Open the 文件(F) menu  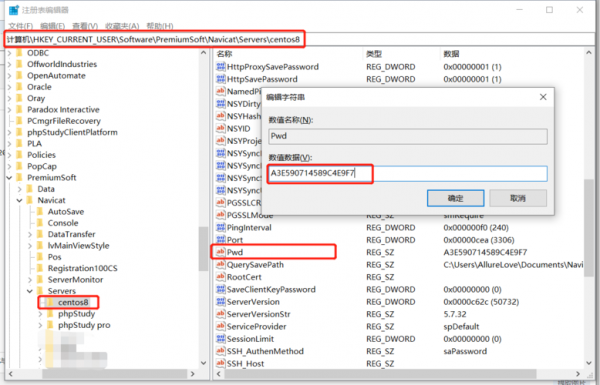click(x=21, y=26)
